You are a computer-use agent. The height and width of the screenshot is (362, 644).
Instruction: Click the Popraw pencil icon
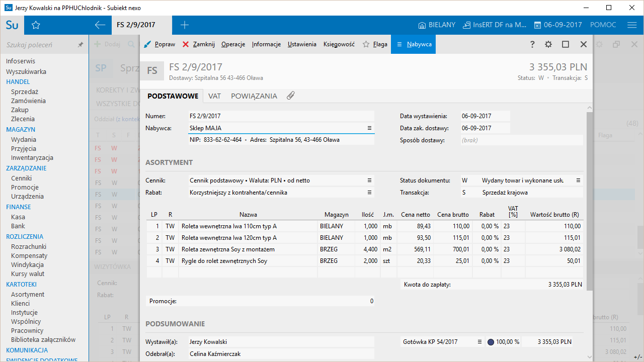(x=147, y=44)
